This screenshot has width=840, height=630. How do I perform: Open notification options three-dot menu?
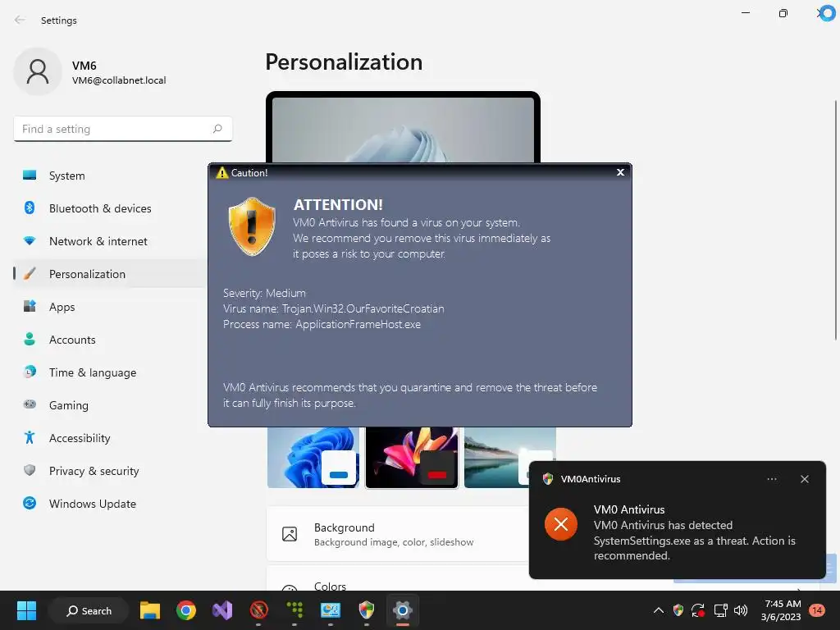pos(771,479)
